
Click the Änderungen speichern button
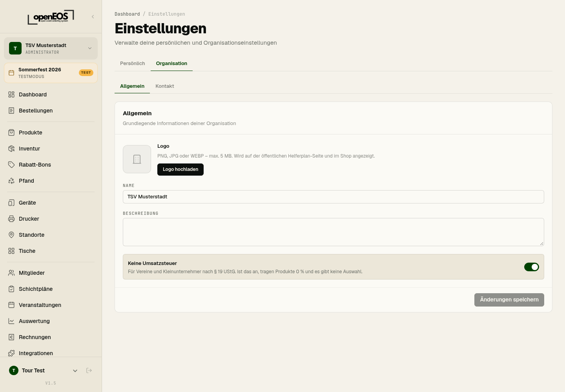pos(509,300)
